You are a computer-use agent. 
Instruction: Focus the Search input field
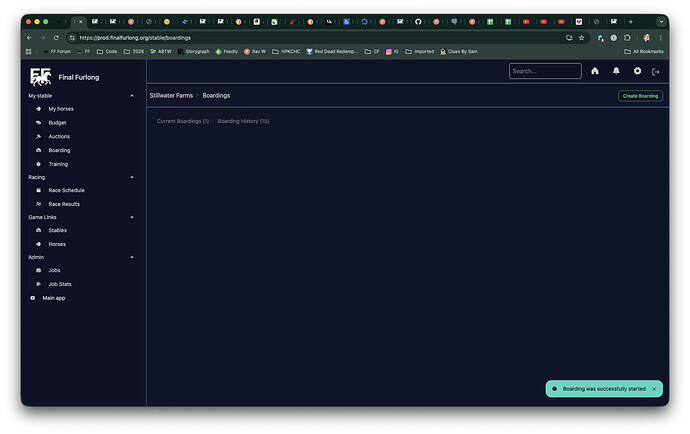(x=545, y=71)
